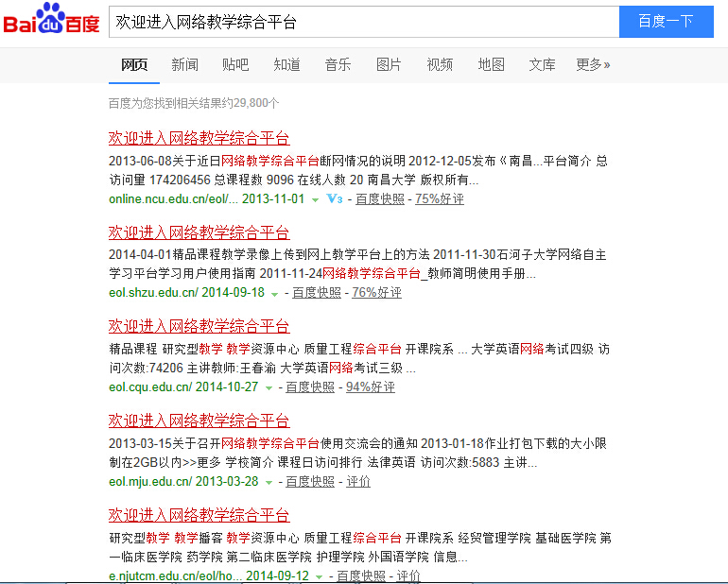Click the search query input field

(364, 22)
